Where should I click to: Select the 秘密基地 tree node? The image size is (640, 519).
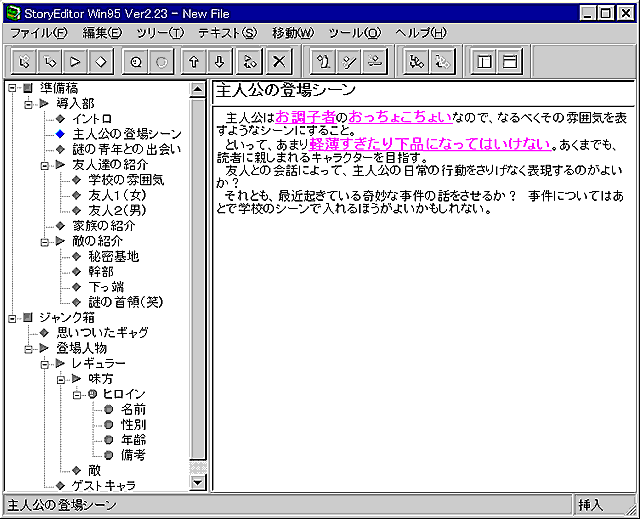point(114,256)
